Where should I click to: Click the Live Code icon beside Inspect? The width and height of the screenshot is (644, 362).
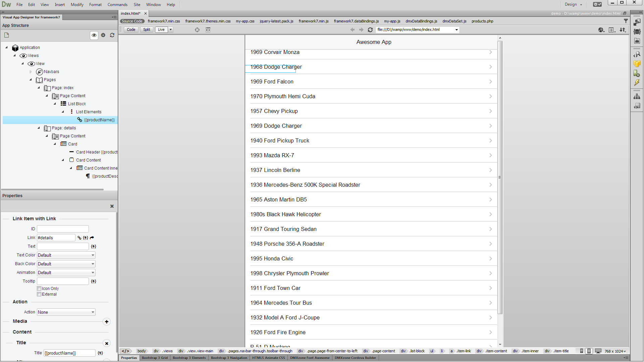[208, 30]
